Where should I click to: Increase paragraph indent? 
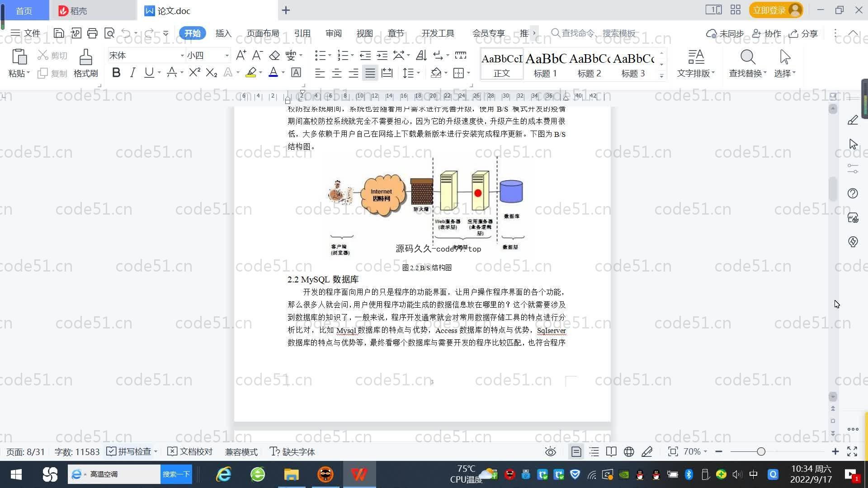click(382, 55)
